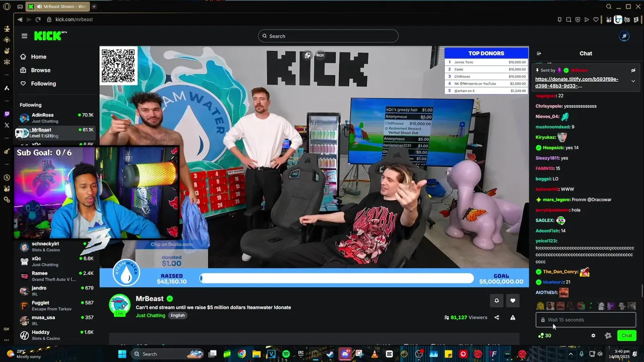
Task: Report stream with warning triangle icon
Action: click(513, 318)
